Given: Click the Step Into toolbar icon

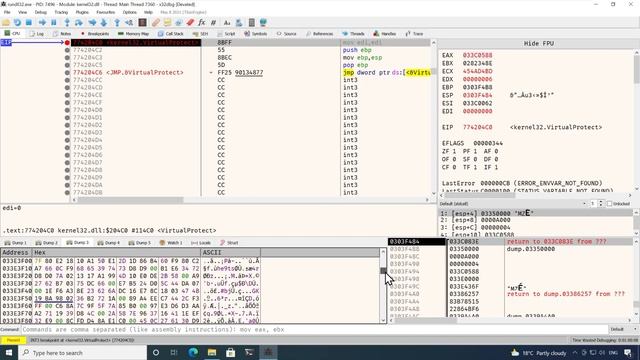Looking at the screenshot, I should tap(67, 22).
